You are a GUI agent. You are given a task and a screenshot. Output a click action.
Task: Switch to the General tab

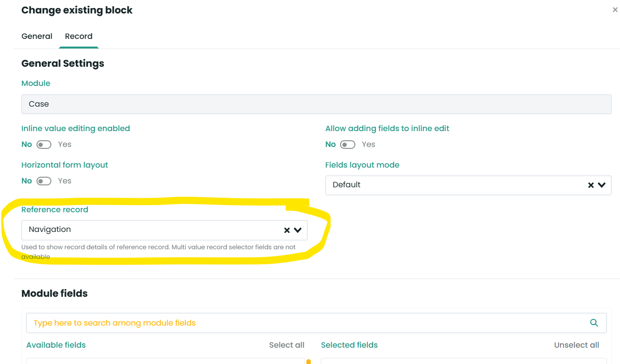[37, 36]
